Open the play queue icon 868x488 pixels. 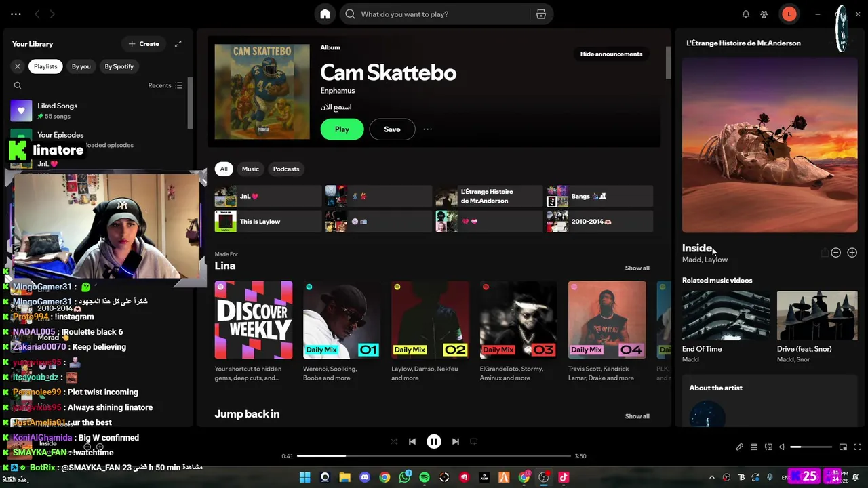(753, 447)
